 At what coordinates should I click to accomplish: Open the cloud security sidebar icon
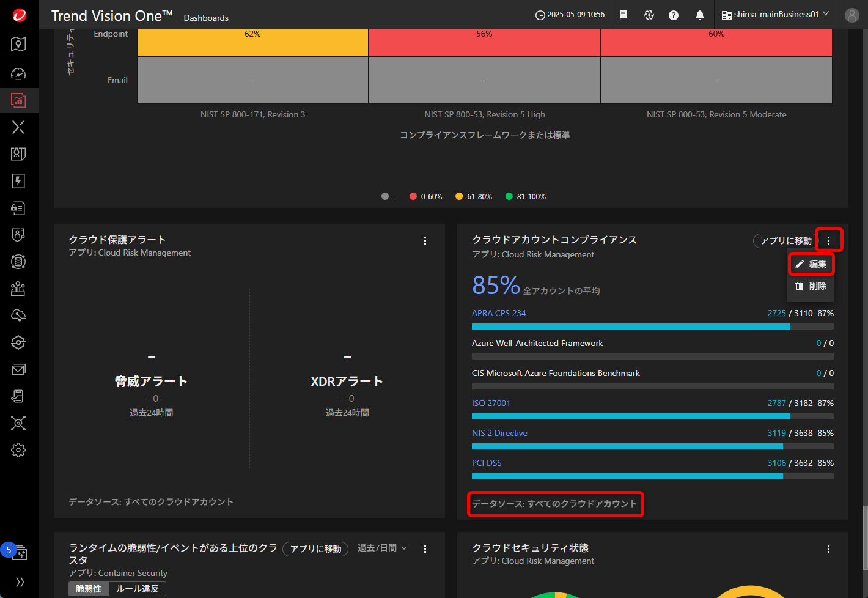[18, 316]
